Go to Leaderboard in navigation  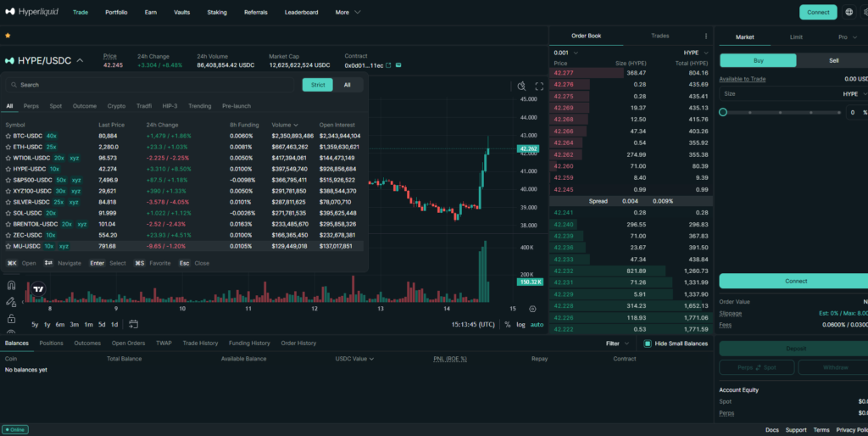pos(301,12)
